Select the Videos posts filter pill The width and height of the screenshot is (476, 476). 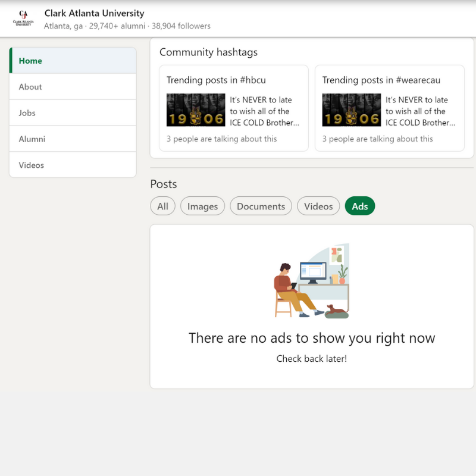[x=318, y=206]
